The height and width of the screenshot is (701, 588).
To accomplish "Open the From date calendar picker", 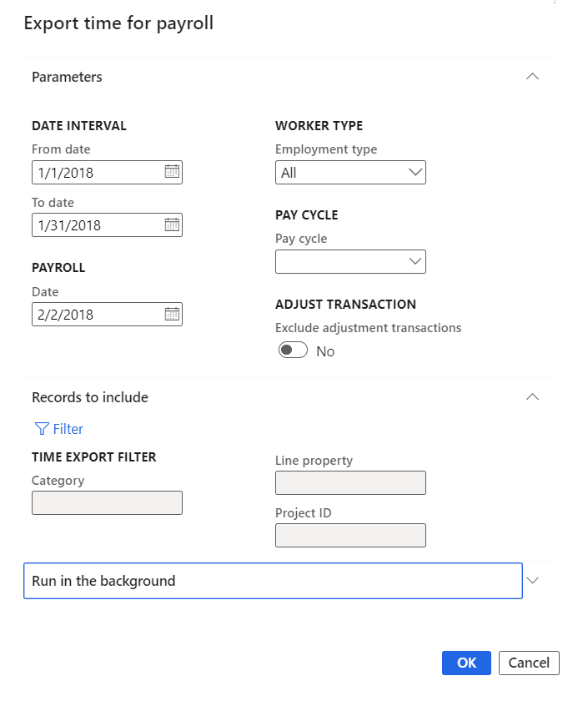I will pos(172,173).
